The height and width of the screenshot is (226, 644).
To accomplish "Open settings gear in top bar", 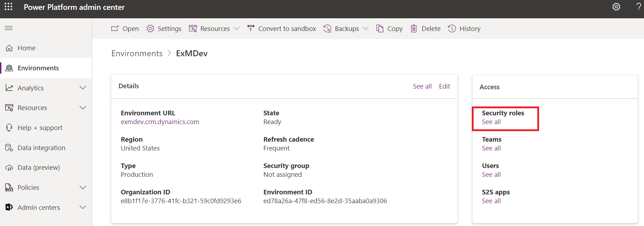I will click(616, 7).
